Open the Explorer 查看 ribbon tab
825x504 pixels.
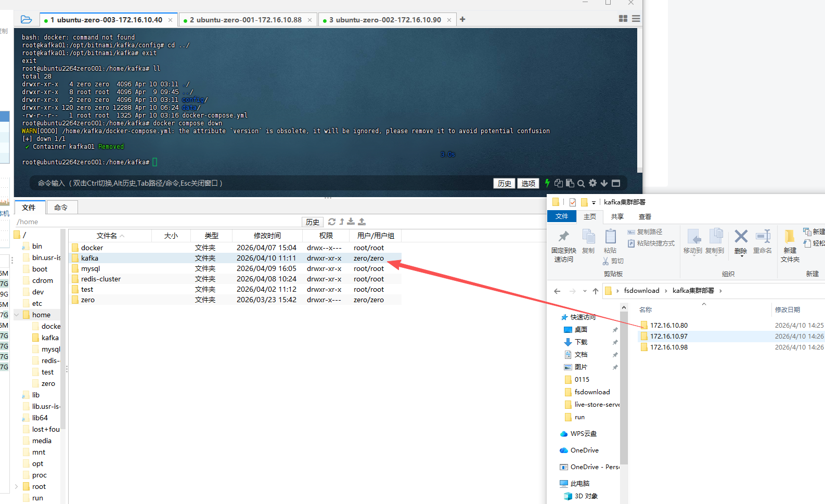point(645,216)
